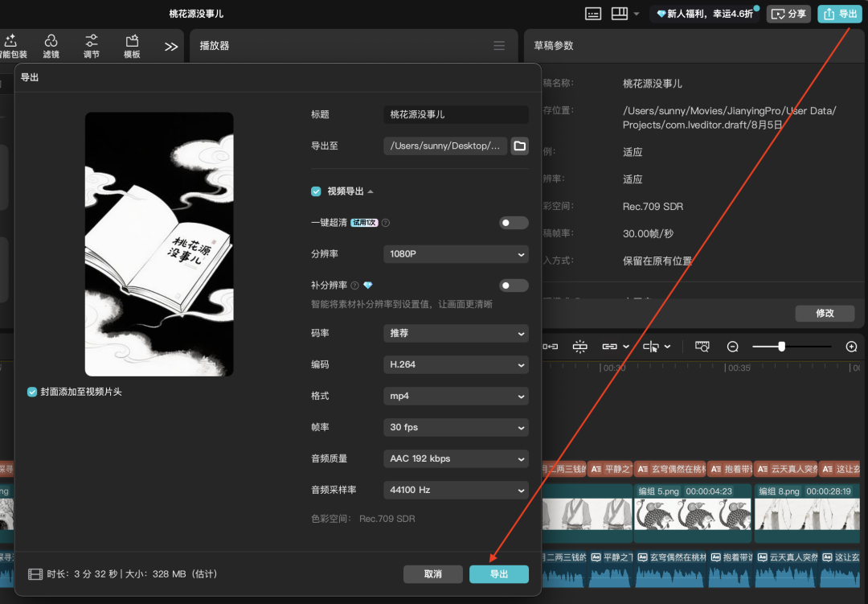The width and height of the screenshot is (868, 604).
Task: Click the keyboard shortcuts icon in the title bar
Action: [x=593, y=14]
